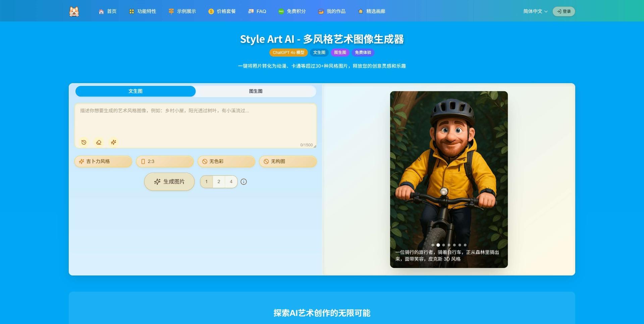Viewport: 644px width, 324px height.
Task: Click the heading 探索AI艺术创作的无限可能
Action: (322, 313)
